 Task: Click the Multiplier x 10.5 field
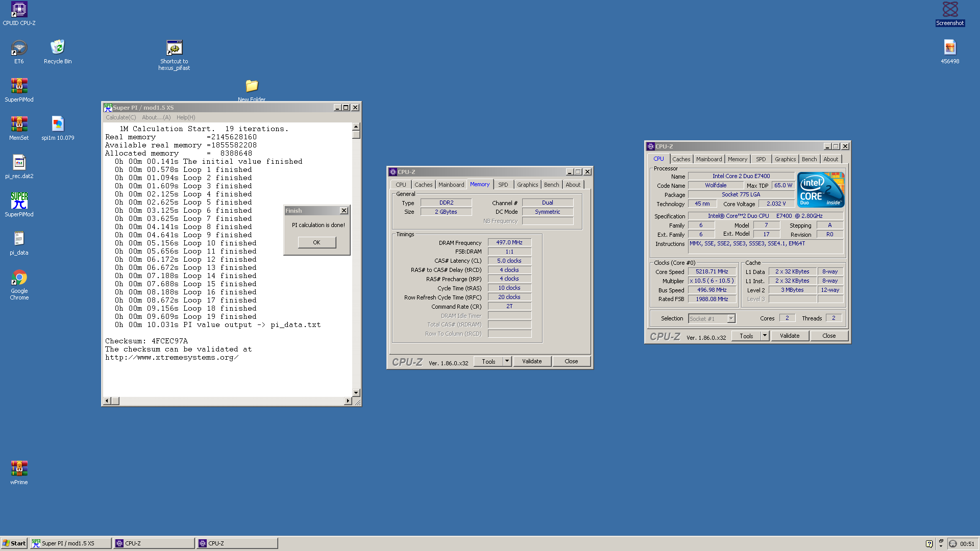pyautogui.click(x=712, y=281)
